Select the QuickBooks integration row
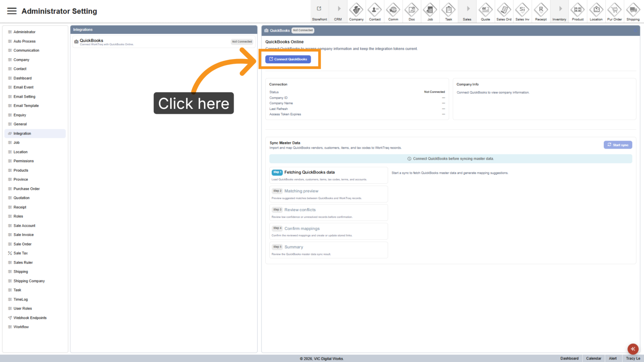This screenshot has height=362, width=644. pyautogui.click(x=164, y=42)
